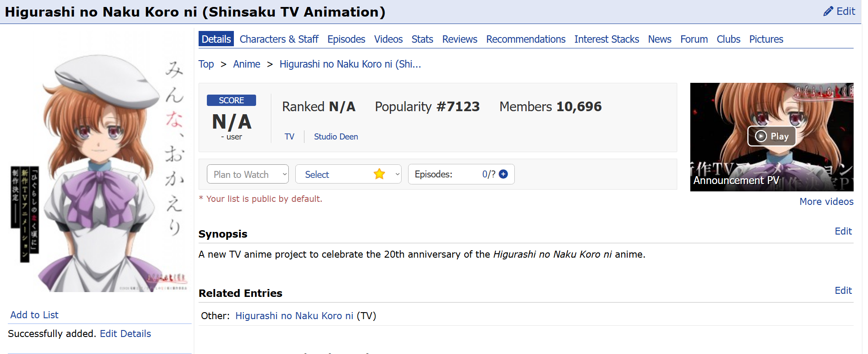The height and width of the screenshot is (354, 868).
Task: Click Edit link beside Related Entries heading
Action: click(x=843, y=290)
